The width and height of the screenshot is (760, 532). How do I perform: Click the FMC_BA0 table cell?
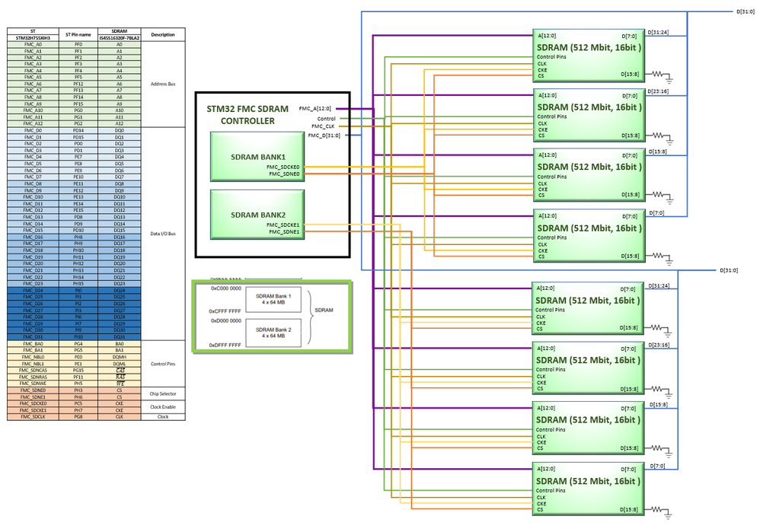click(33, 343)
